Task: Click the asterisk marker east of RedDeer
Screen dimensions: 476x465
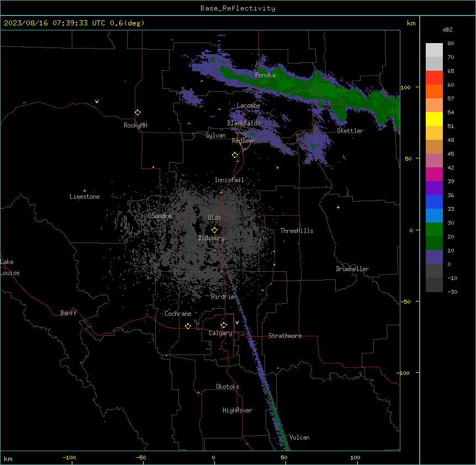Action: coord(277,167)
